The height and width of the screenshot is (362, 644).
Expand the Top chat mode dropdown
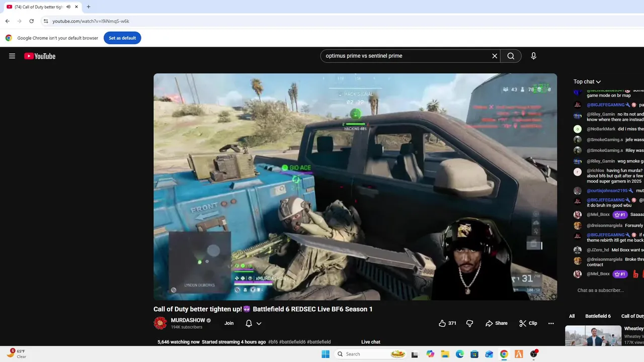click(x=587, y=81)
